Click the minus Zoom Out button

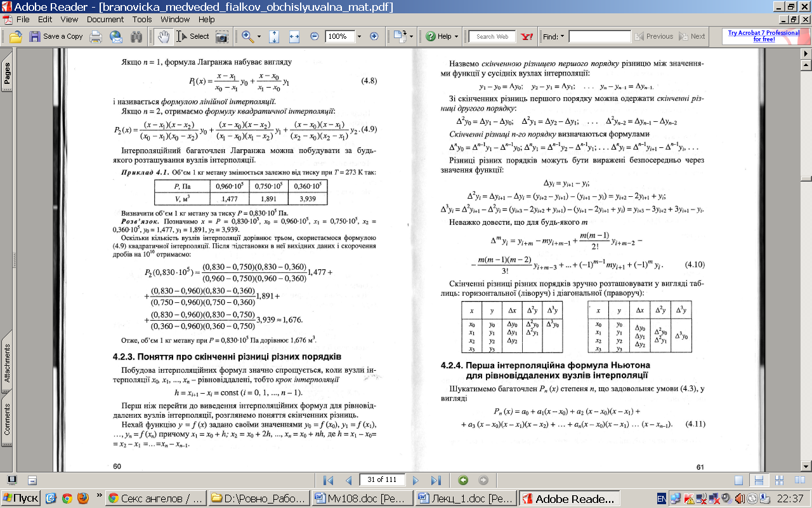(314, 36)
